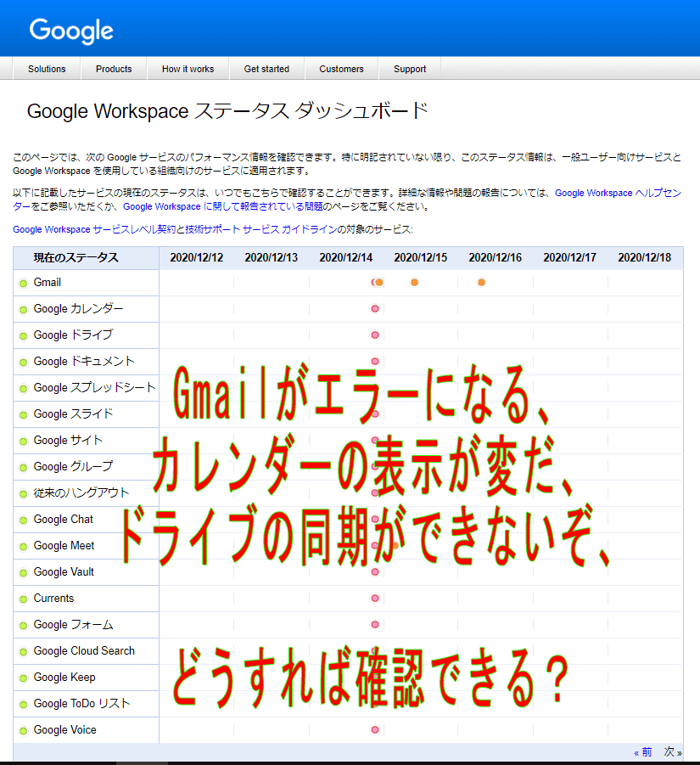Image resolution: width=700 pixels, height=765 pixels.
Task: Go to the Support navigation item
Action: point(410,69)
